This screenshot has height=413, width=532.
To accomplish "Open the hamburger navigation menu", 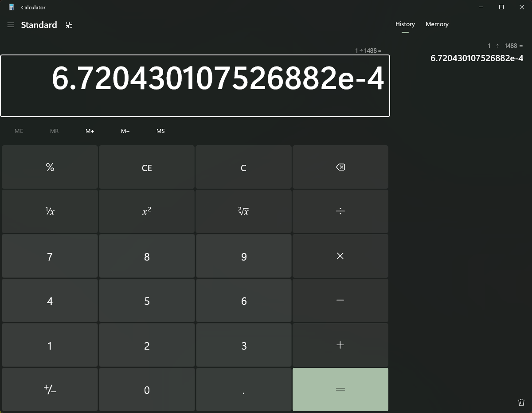I will click(x=11, y=25).
